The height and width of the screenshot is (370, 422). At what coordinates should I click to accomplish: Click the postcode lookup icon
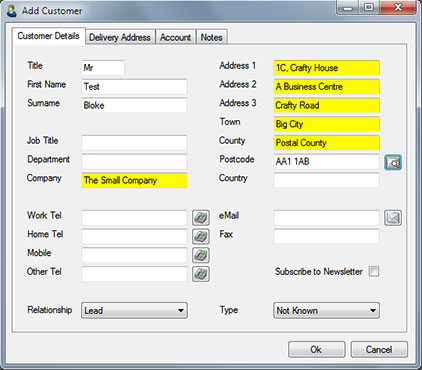coord(393,162)
